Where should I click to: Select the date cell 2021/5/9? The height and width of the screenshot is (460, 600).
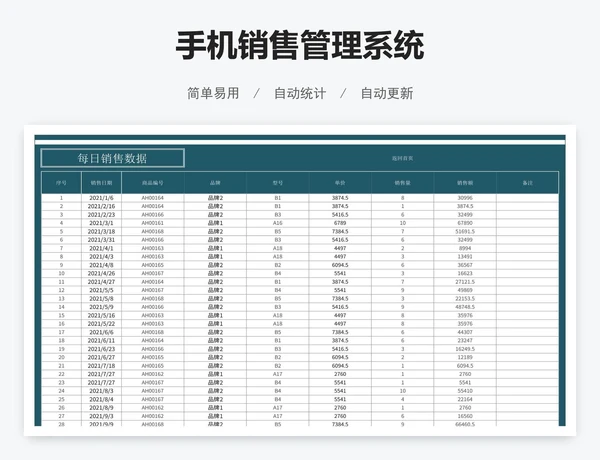(101, 307)
